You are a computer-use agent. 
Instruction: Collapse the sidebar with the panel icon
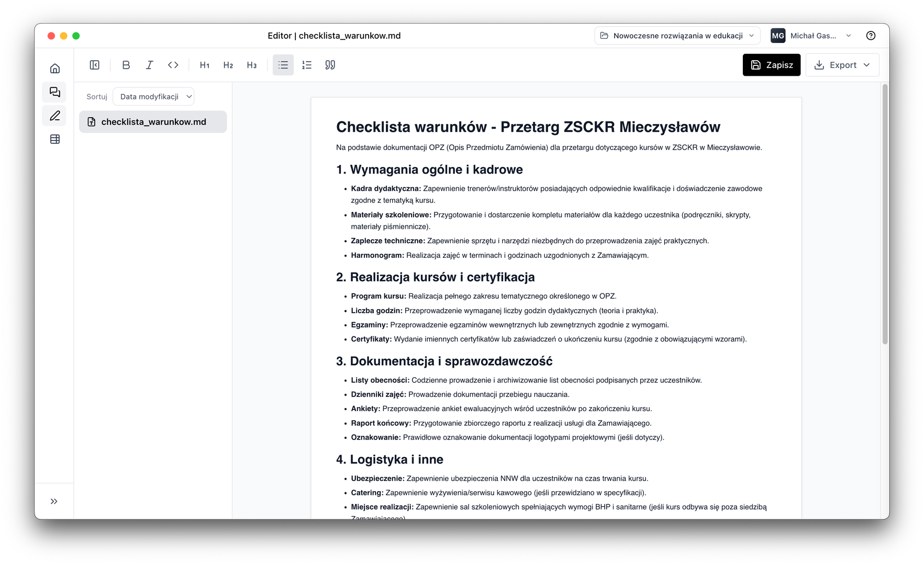click(95, 65)
